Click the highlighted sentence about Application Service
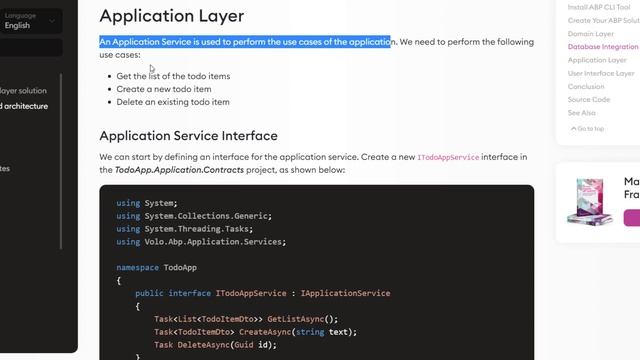Image resolution: width=640 pixels, height=360 pixels. (x=245, y=42)
